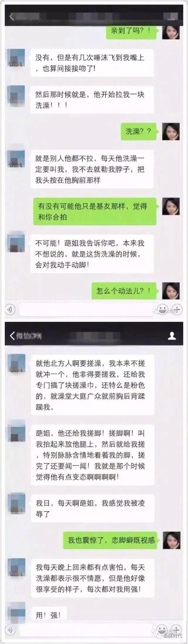Tap the blurred avatar beside 我日,每天啊 message
This screenshot has width=188, height=644.
[x=16, y=503]
